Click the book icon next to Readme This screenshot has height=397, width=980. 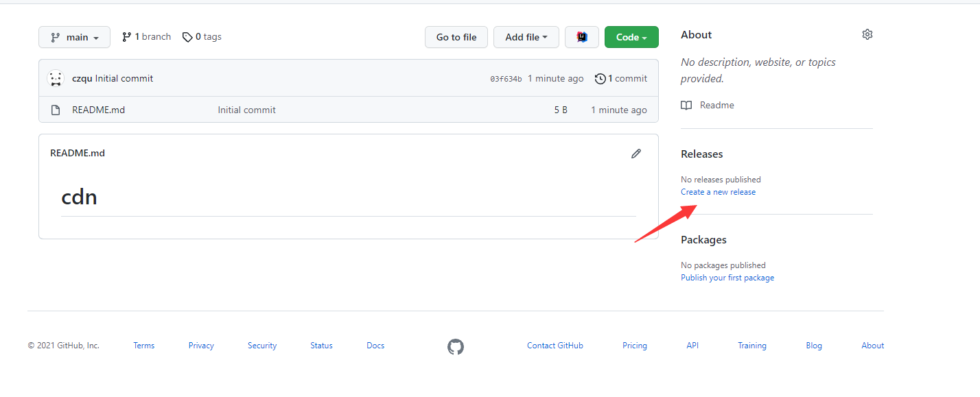tap(686, 106)
